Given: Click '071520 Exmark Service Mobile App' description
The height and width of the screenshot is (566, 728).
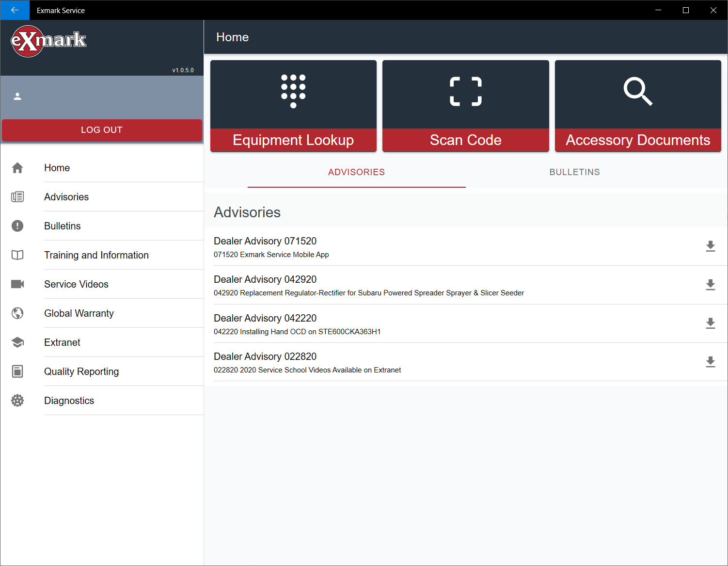Looking at the screenshot, I should [271, 255].
